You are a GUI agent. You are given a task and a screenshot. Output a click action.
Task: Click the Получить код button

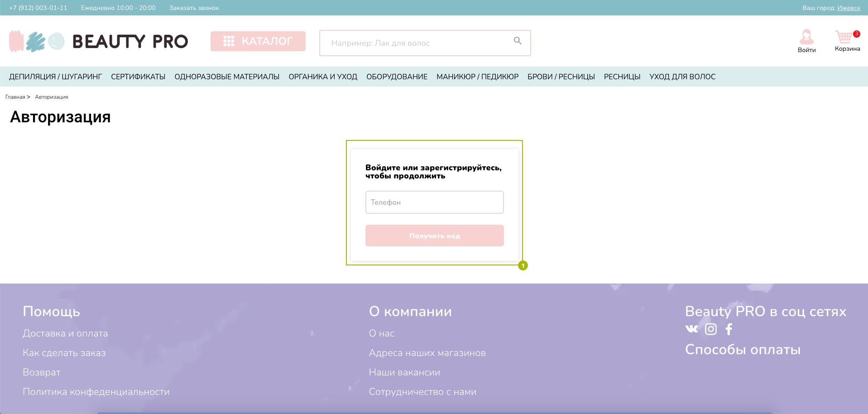coord(435,236)
